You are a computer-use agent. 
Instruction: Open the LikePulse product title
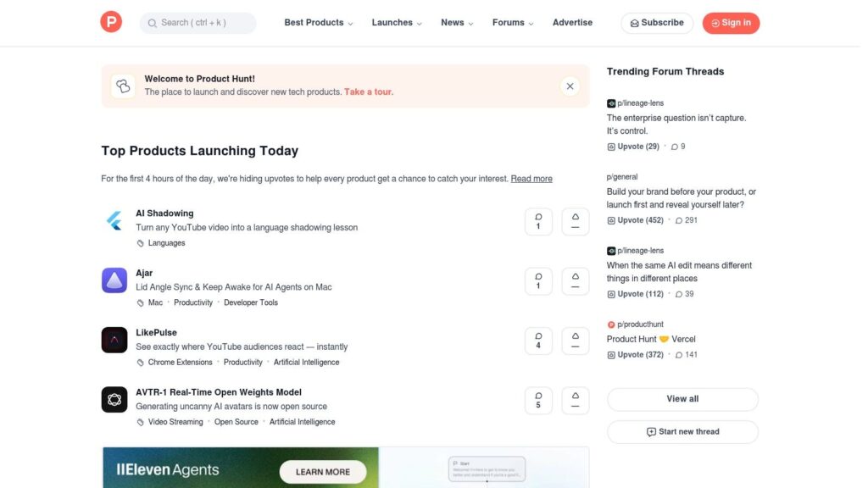pos(157,333)
